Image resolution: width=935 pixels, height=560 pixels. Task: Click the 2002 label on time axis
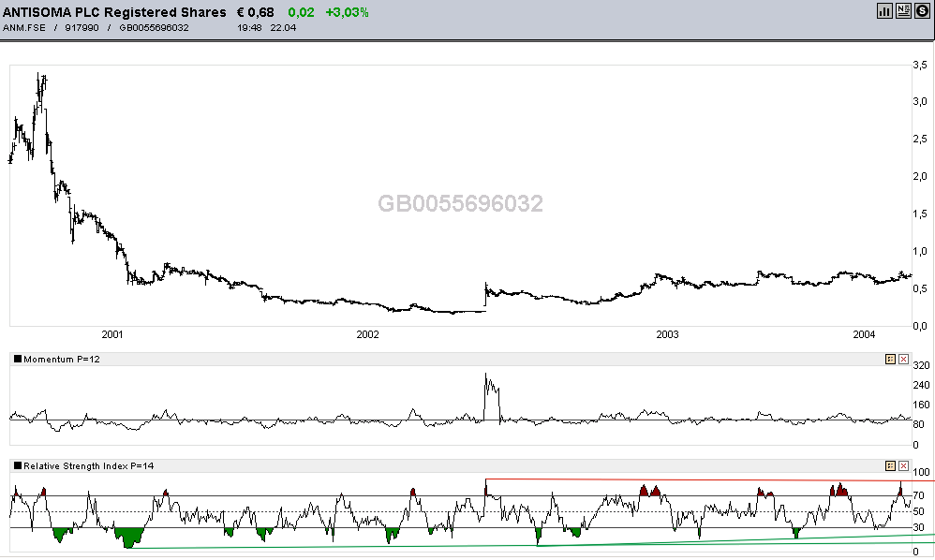point(368,335)
